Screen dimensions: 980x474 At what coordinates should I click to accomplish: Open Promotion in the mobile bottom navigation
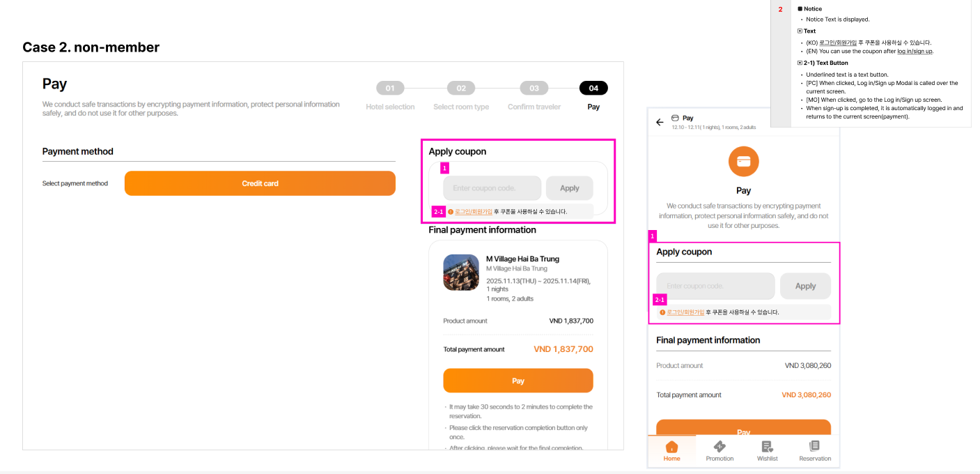coord(720,452)
